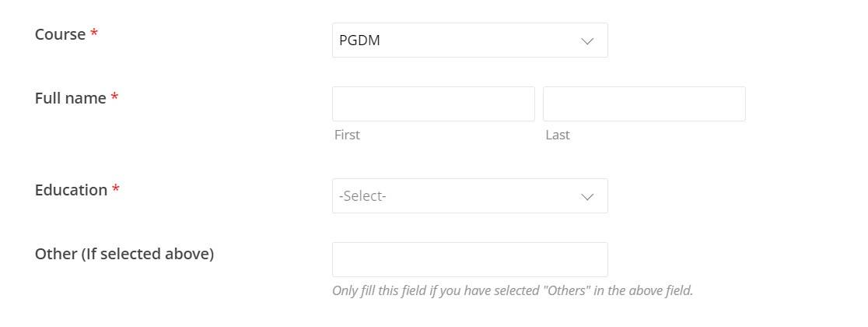Open the Course dropdown showing PGDM
This screenshot has height=327, width=868.
(469, 40)
